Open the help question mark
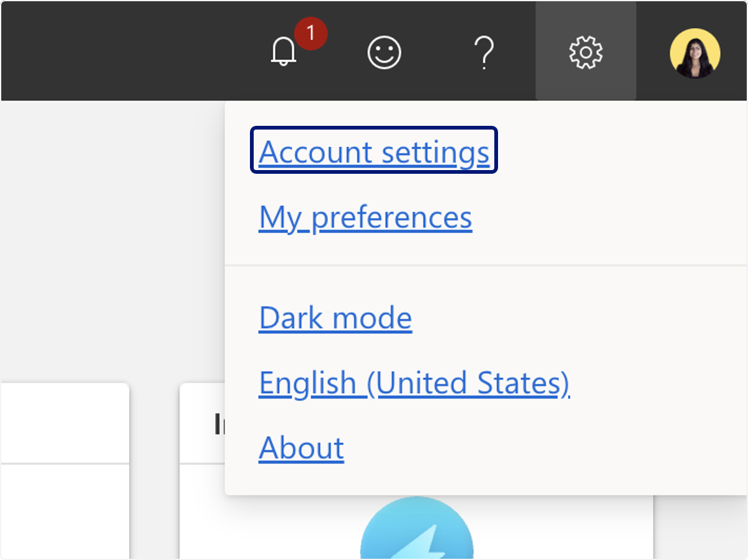 (x=484, y=52)
